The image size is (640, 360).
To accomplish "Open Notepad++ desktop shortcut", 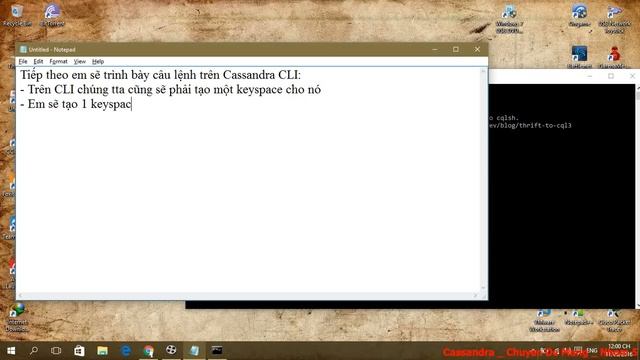I will [x=579, y=318].
